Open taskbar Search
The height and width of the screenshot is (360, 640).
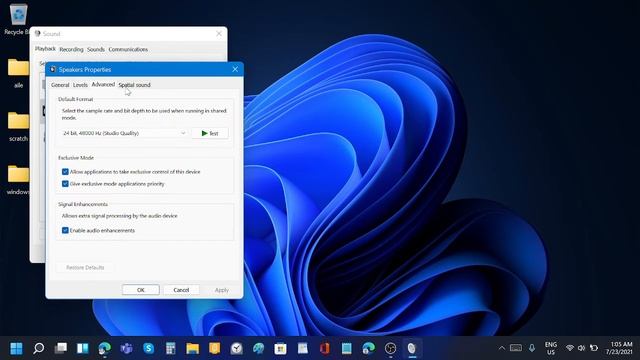pyautogui.click(x=38, y=348)
